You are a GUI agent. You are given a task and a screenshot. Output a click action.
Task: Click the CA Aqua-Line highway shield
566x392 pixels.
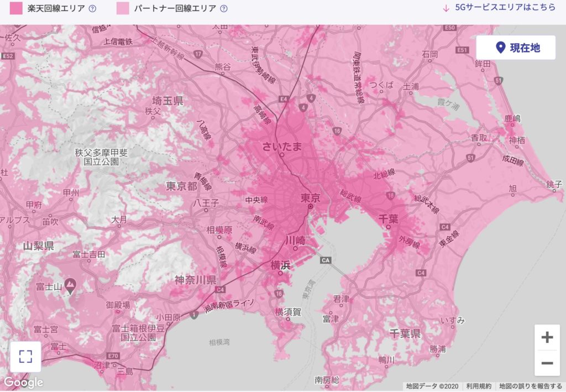tap(326, 260)
